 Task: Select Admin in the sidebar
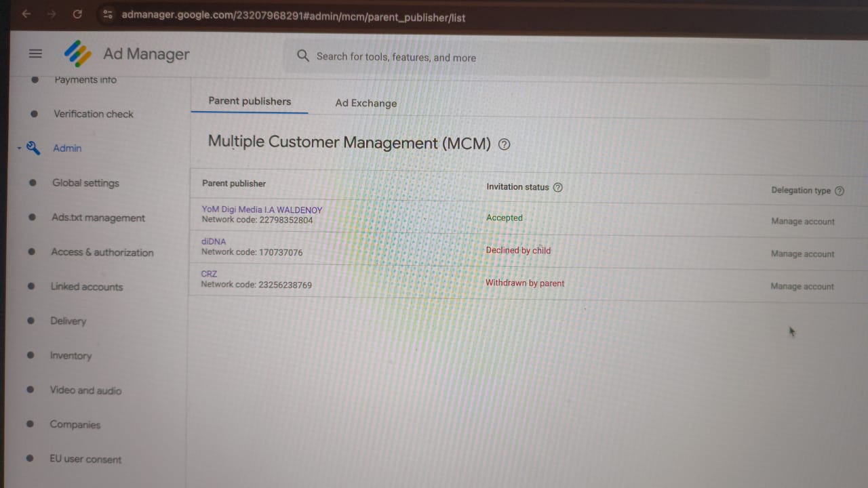67,148
